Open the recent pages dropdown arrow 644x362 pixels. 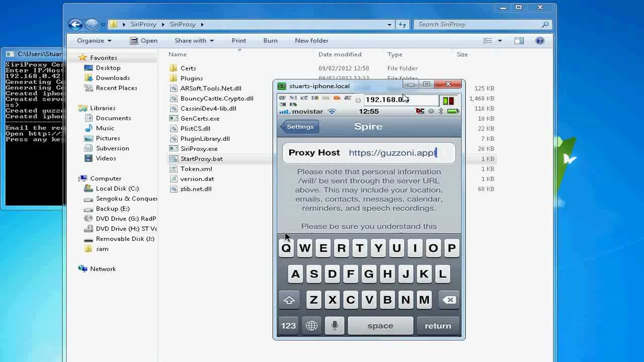103,24
